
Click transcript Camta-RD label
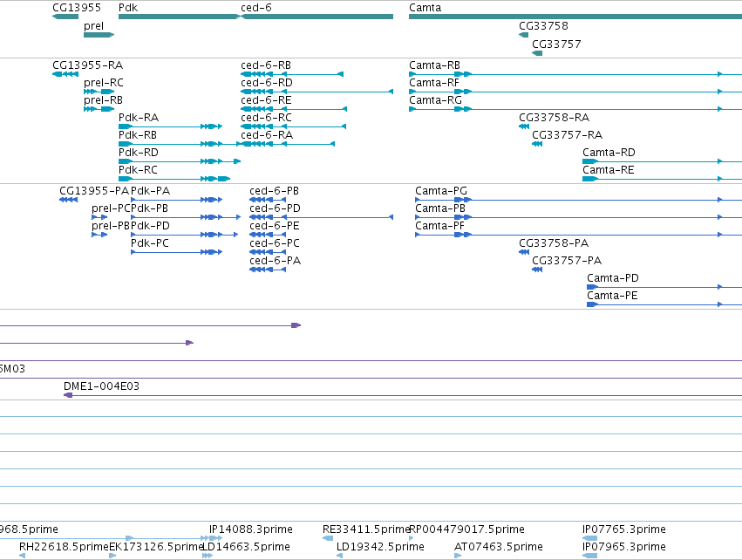coord(609,153)
